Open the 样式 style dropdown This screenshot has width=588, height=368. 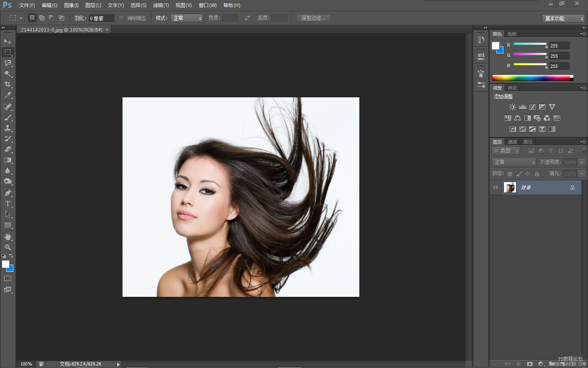pyautogui.click(x=187, y=18)
